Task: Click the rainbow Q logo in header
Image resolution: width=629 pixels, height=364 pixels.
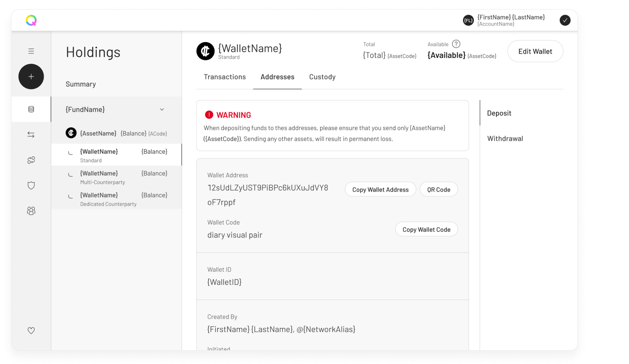Action: 31,20
